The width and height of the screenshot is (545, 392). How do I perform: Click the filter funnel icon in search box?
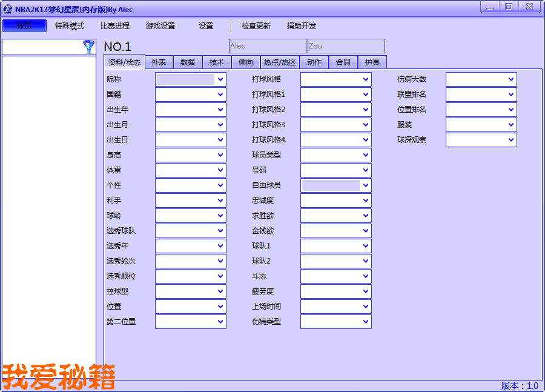88,47
